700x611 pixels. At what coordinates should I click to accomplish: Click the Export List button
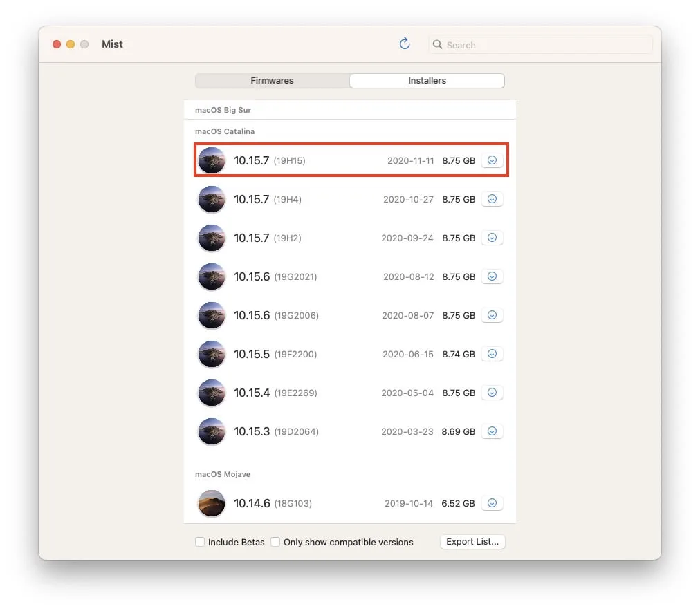472,542
